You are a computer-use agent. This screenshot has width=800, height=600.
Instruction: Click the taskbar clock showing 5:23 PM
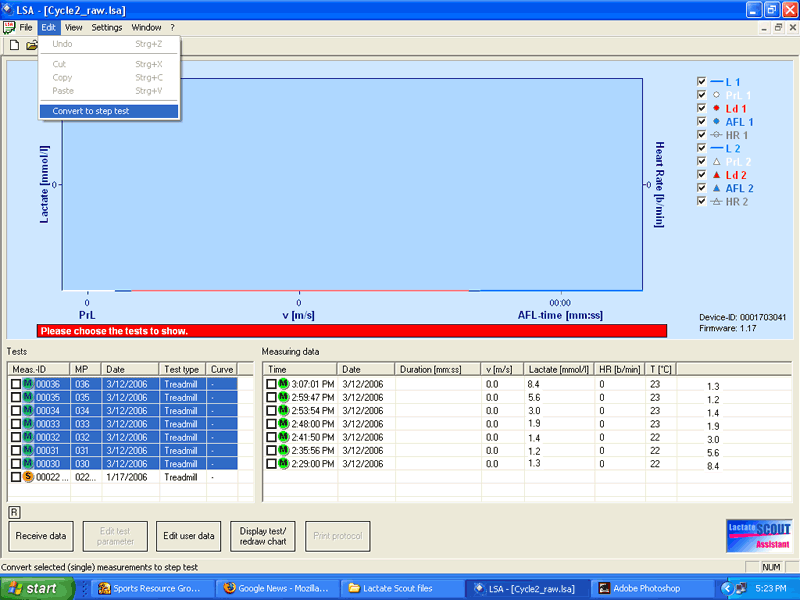[770, 588]
